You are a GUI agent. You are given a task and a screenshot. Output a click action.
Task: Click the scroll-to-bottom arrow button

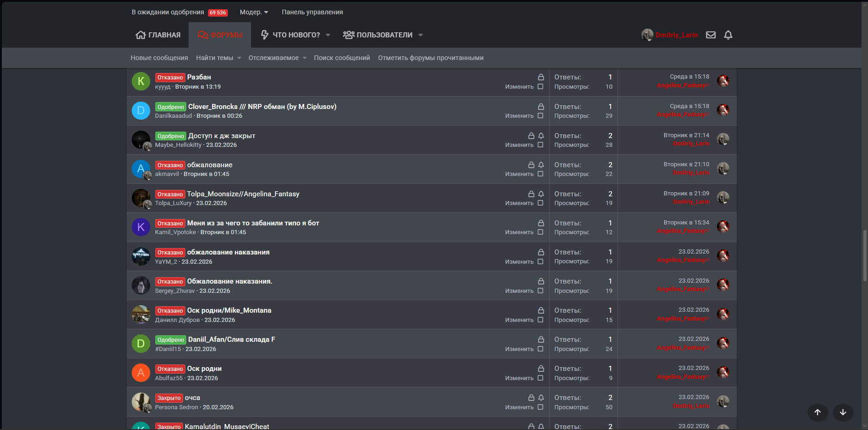843,412
